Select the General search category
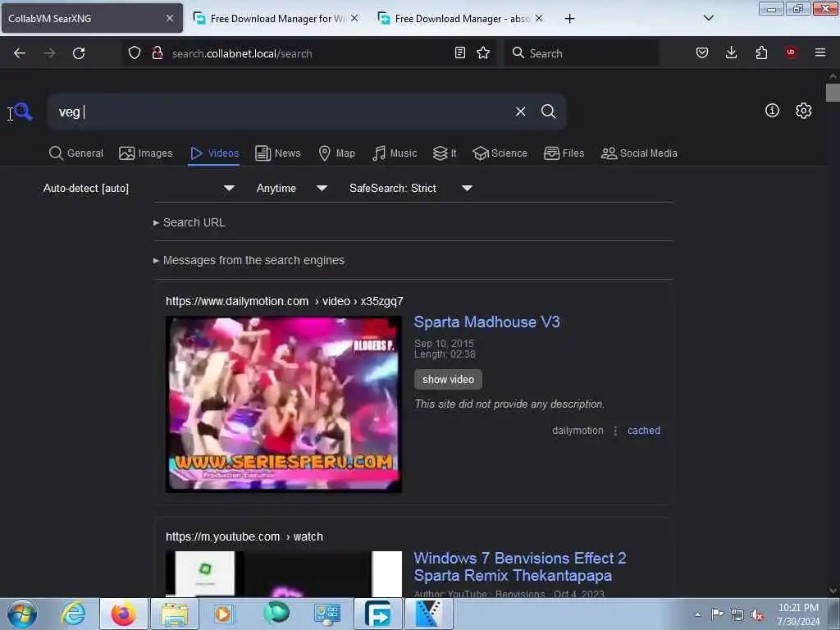The image size is (840, 630). coord(76,153)
